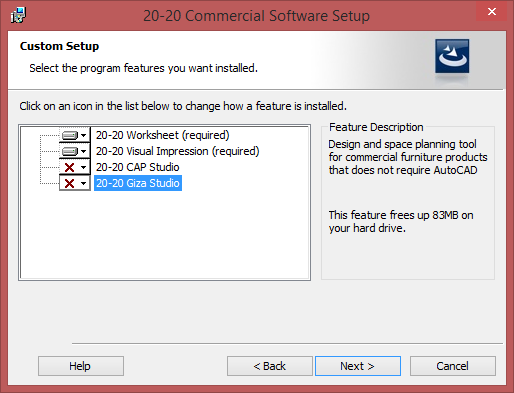The image size is (514, 393).
Task: Click the hard drive icon beside 20-20 Visual Impression
Action: tap(70, 151)
